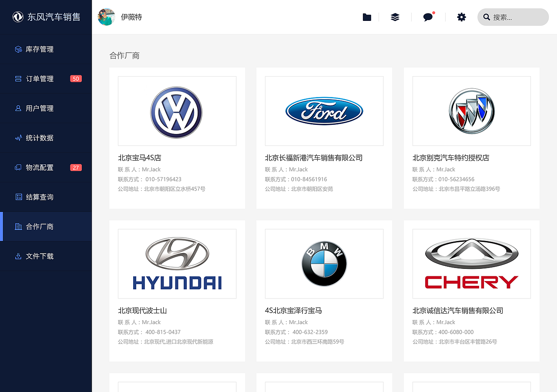Viewport: 557px width, 392px height.
Task: Click the 订单管理 list icon
Action: [18, 79]
